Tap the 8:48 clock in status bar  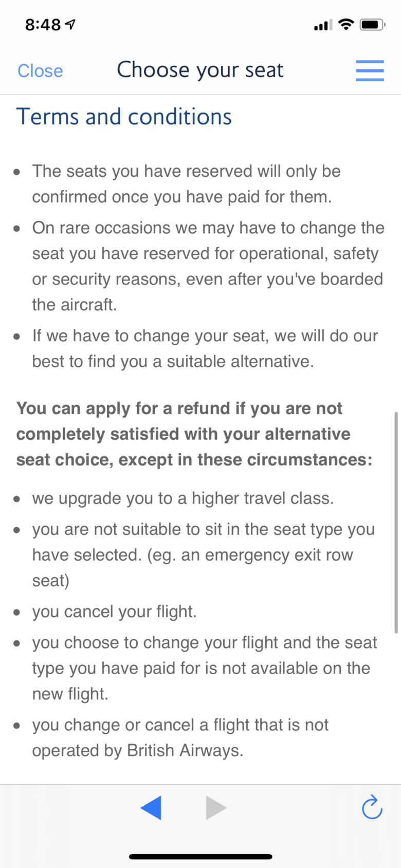[43, 24]
